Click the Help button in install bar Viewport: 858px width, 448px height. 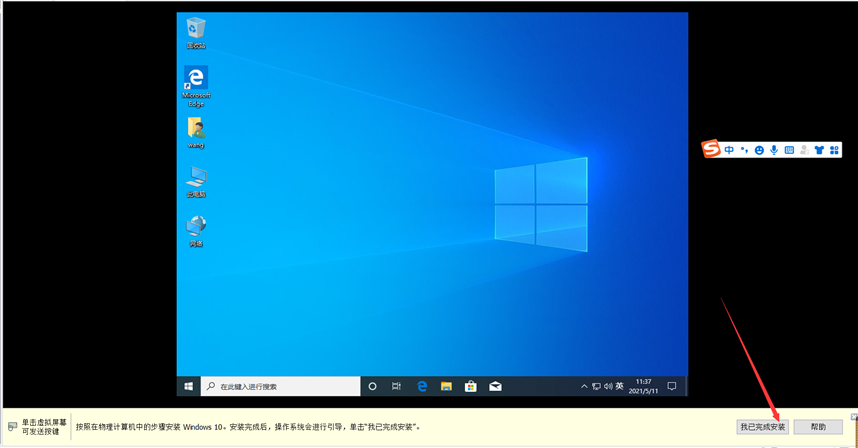(818, 427)
